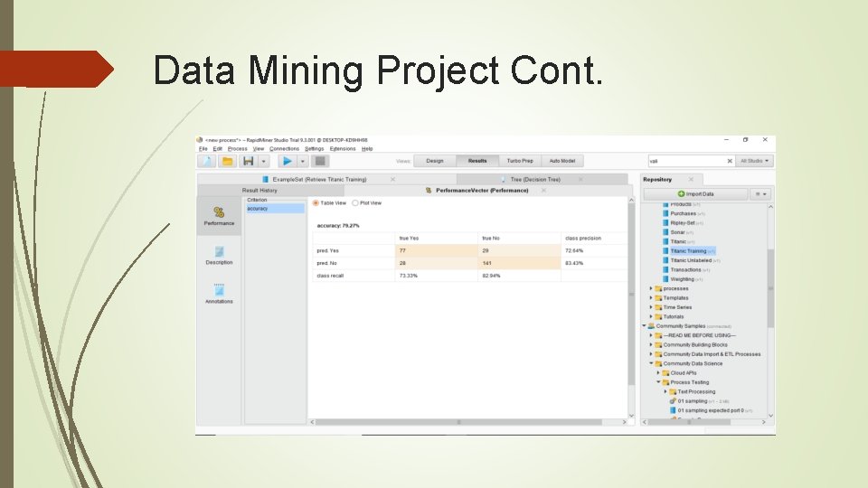Viewport: 868px width, 488px height.
Task: Expand the Time Series folder
Action: (651, 307)
